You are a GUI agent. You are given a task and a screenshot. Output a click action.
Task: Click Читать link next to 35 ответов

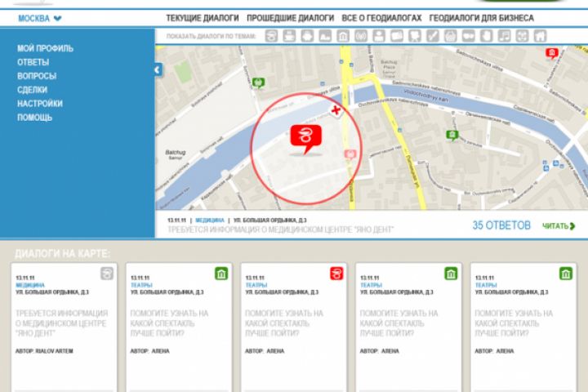click(x=559, y=226)
